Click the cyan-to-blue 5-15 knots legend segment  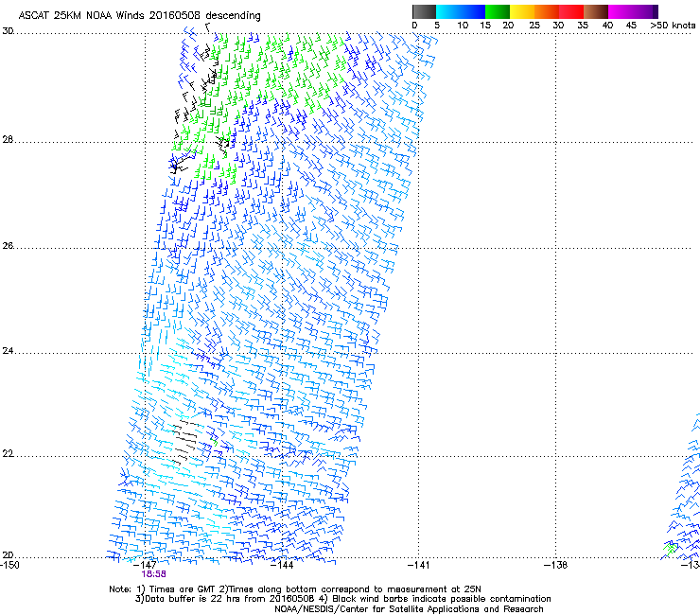click(x=461, y=11)
